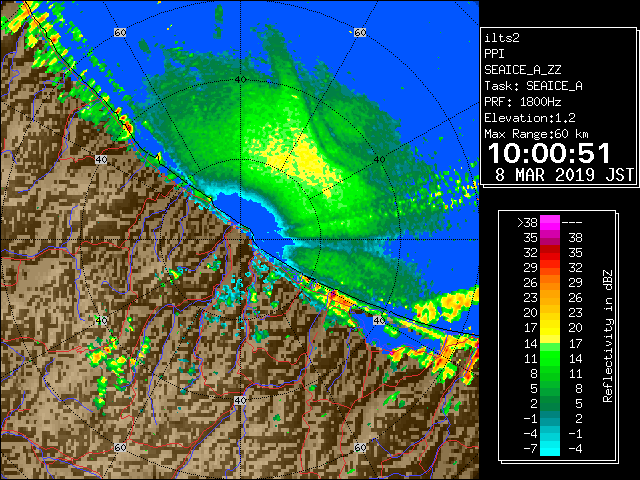The width and height of the screenshot is (640, 480).
Task: Click the 'PPI' scan type text
Action: click(x=494, y=54)
